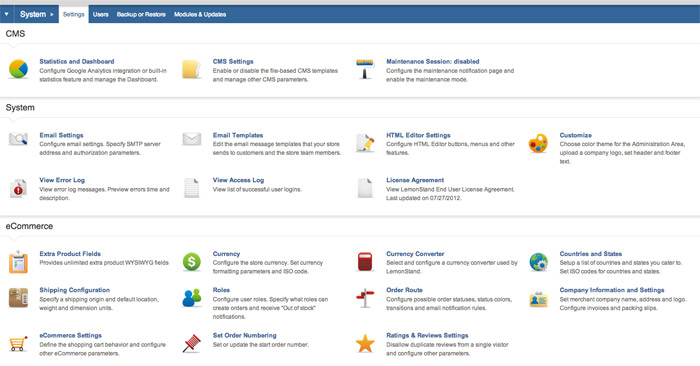Click the Set Order Numbering pushpin icon
This screenshot has width=700, height=366.
tap(192, 344)
